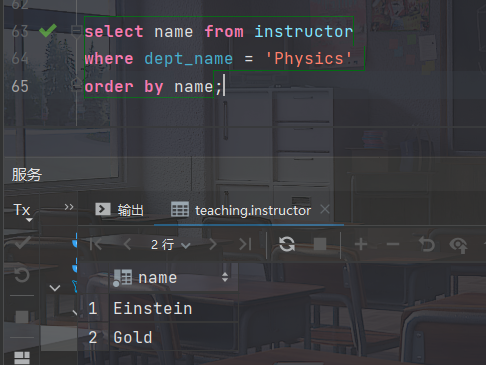This screenshot has width=486, height=365.
Task: Click the name column sort arrows
Action: [x=225, y=277]
